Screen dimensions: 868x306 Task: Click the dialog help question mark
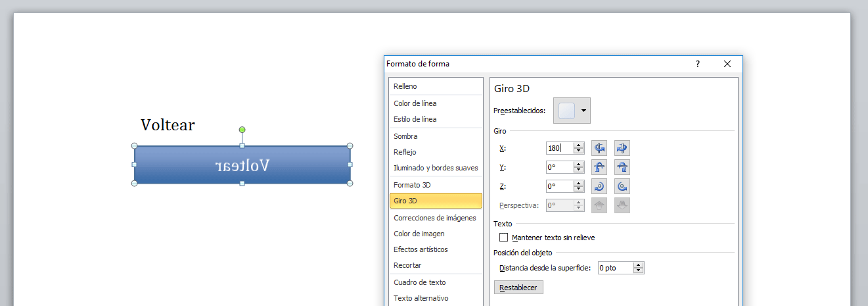tap(698, 64)
